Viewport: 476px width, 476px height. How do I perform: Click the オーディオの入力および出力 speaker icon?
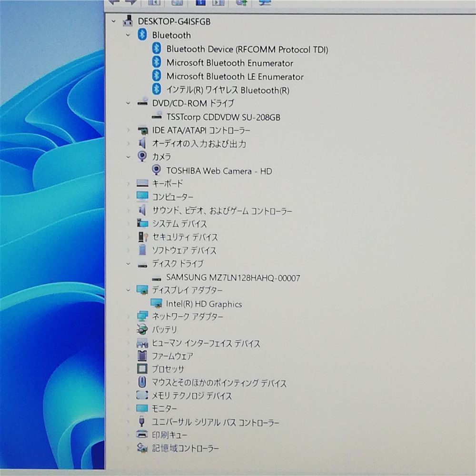pos(142,143)
